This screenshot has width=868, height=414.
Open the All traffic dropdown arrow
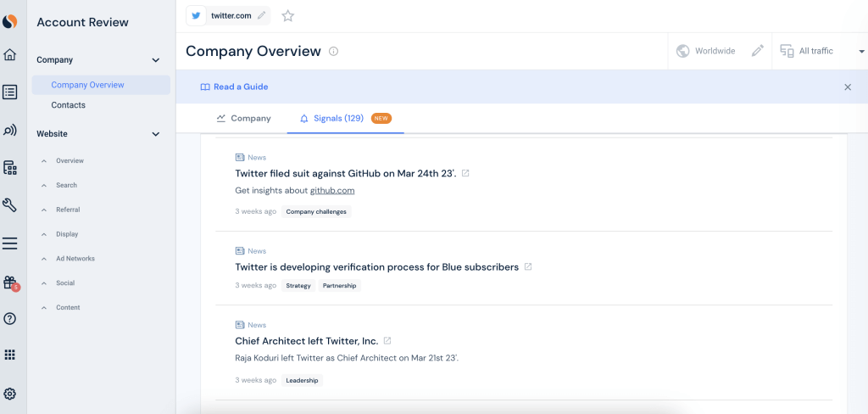(x=861, y=52)
